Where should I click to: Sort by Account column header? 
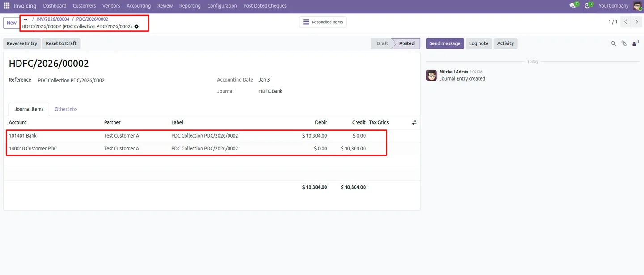(x=18, y=122)
